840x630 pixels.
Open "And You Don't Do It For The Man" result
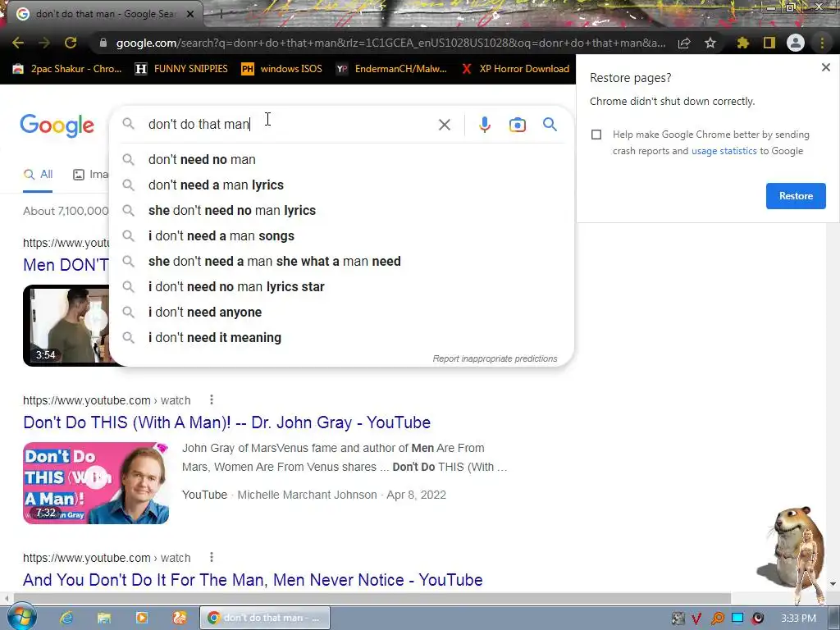coord(253,580)
